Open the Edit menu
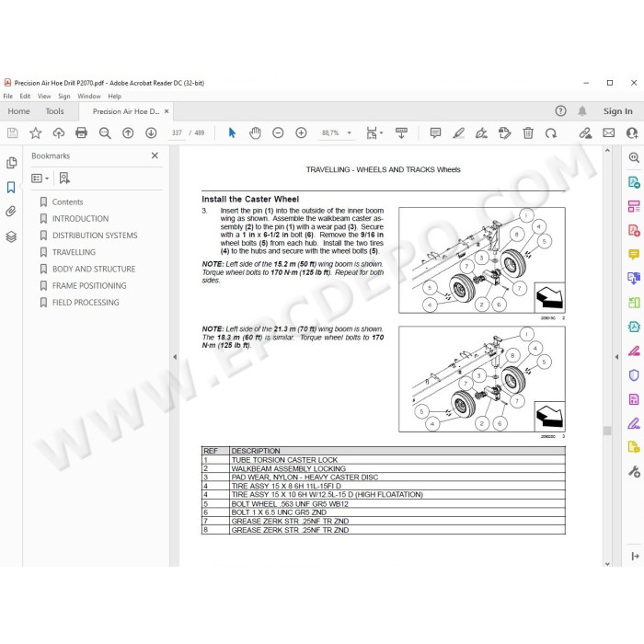This screenshot has width=644, height=644. tap(25, 96)
